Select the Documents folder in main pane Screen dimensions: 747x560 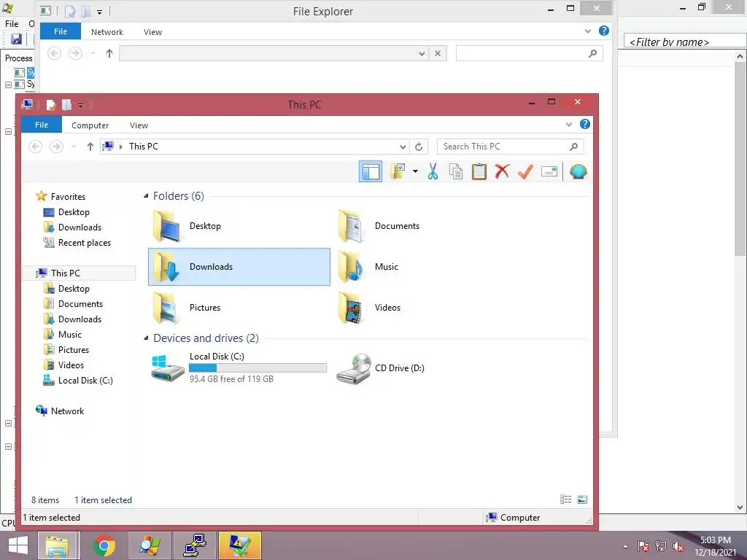[424, 226]
